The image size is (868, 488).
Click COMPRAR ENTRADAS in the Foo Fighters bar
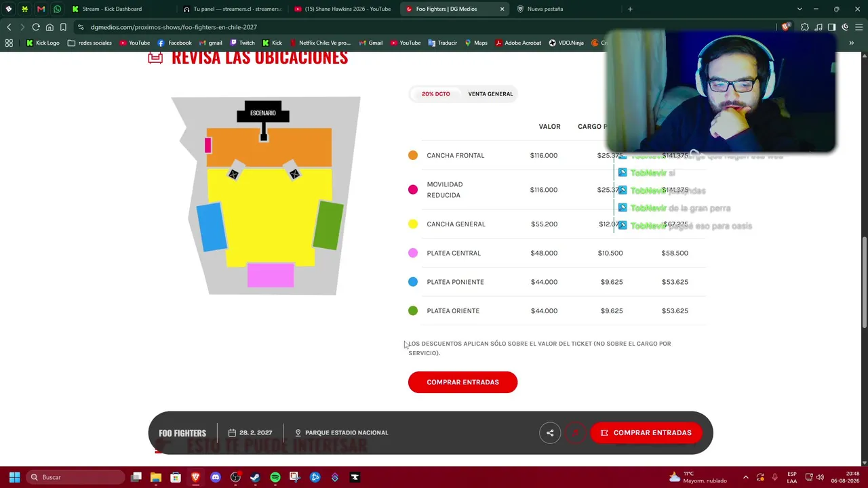point(646,432)
